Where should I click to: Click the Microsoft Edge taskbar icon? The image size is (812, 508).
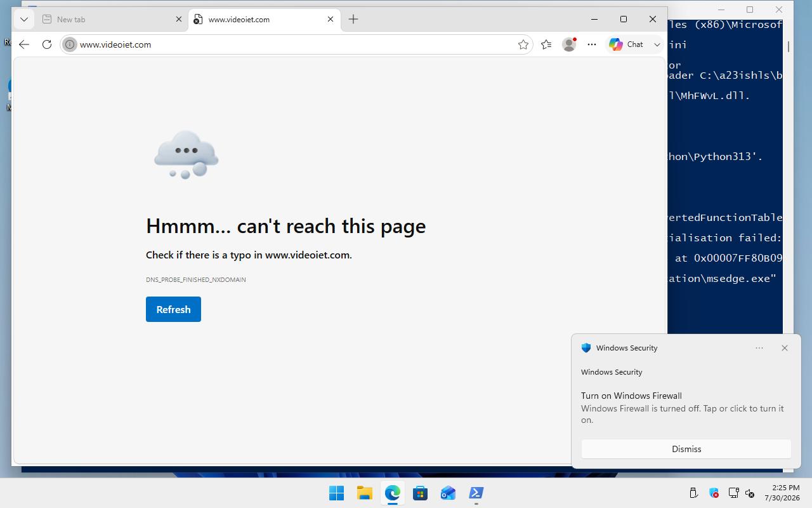click(x=392, y=493)
